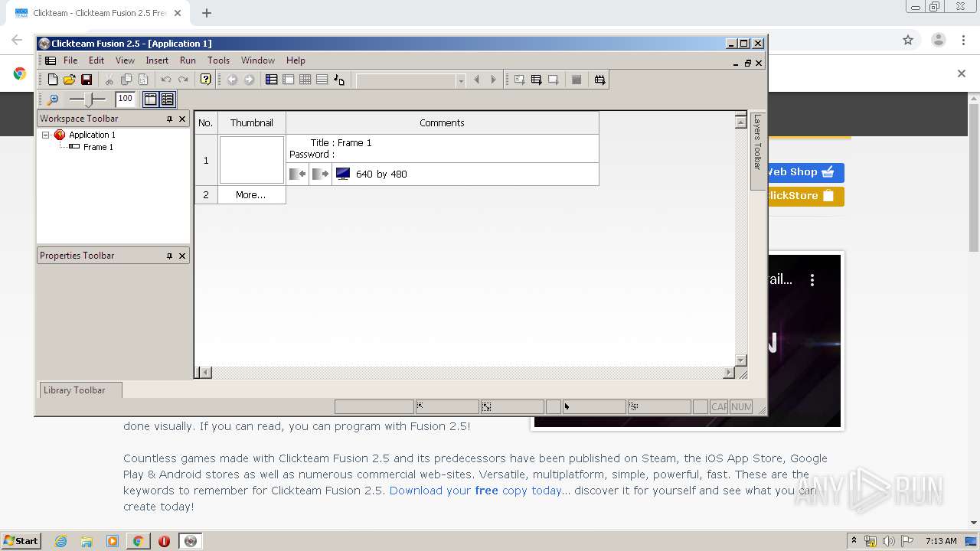
Task: Click the Copy icon in toolbar
Action: [x=126, y=80]
